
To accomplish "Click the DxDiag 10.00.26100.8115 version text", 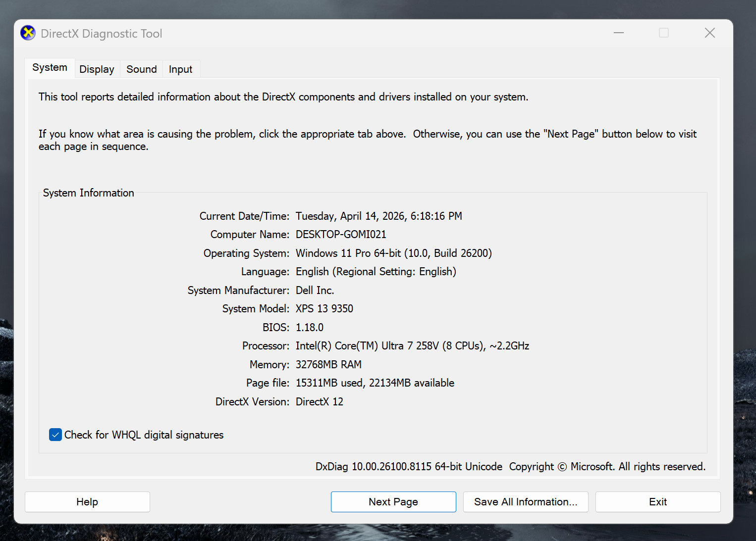I will pos(409,467).
